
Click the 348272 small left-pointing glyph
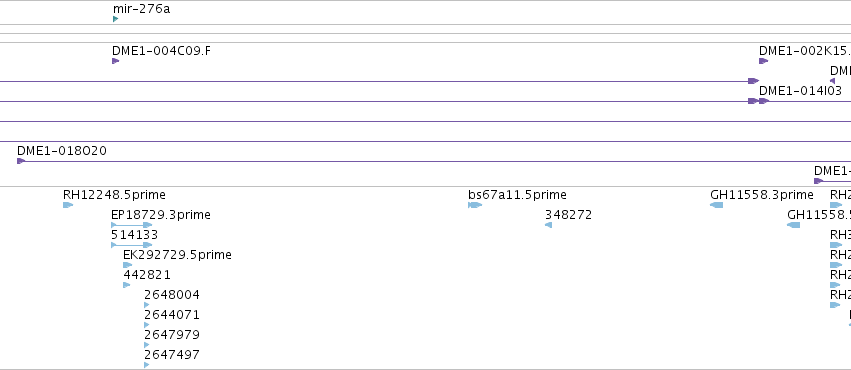tap(549, 225)
